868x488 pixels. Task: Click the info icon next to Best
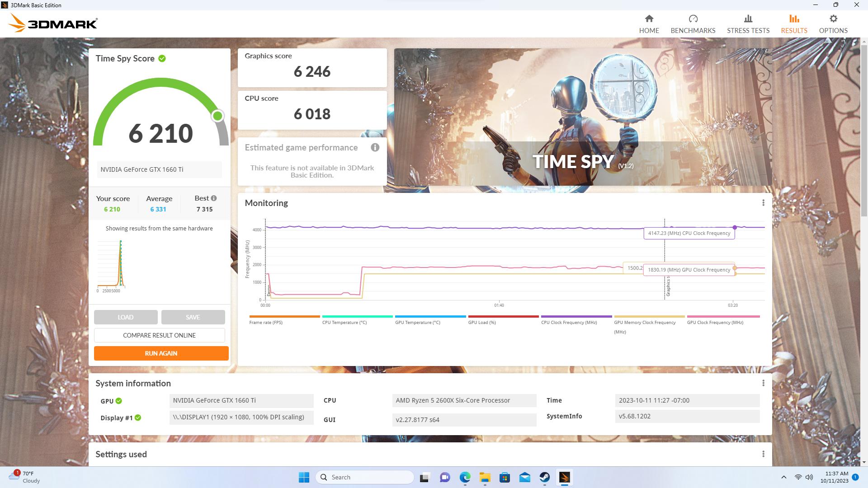214,198
